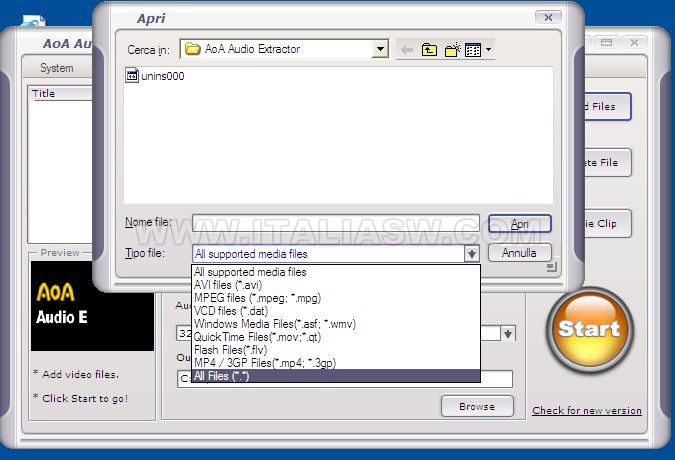Choose VCD files (*.dat) filter

point(336,311)
